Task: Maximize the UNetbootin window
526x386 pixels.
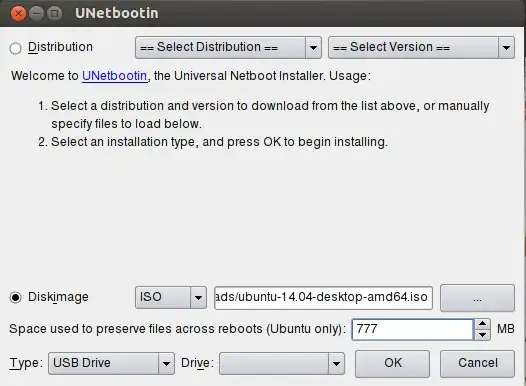Action: pos(54,14)
